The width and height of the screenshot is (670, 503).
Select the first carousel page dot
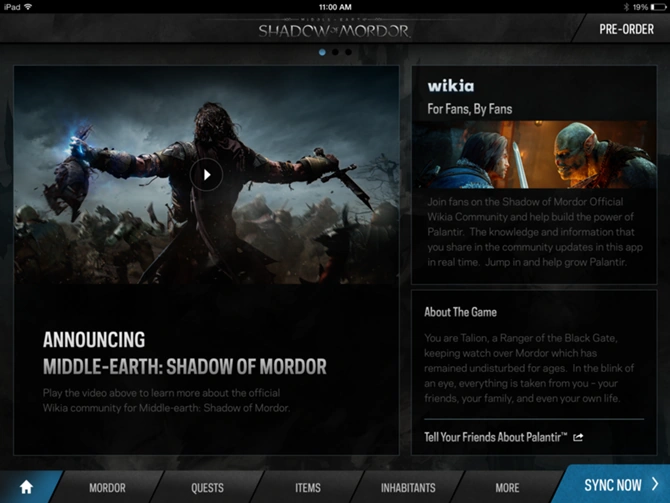pyautogui.click(x=322, y=52)
